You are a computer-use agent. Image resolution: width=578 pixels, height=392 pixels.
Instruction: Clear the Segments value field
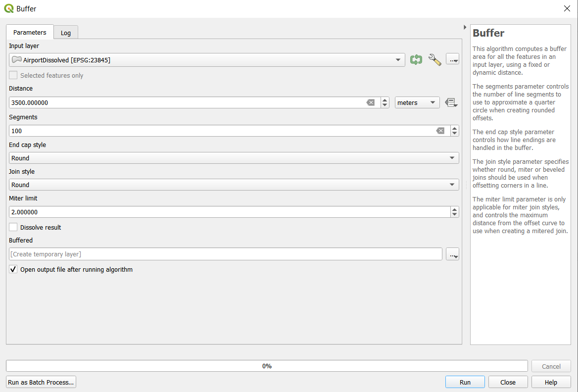click(440, 131)
